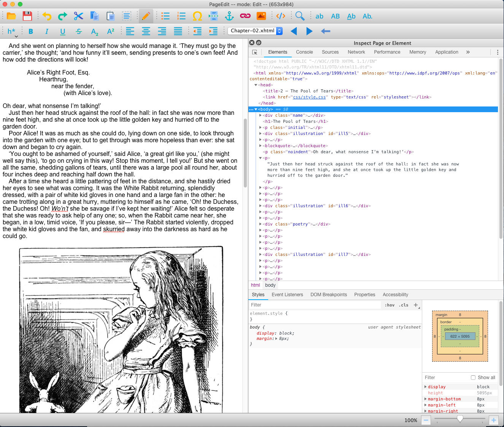Insert a numbered list
This screenshot has width=504, height=427.
pos(181,16)
